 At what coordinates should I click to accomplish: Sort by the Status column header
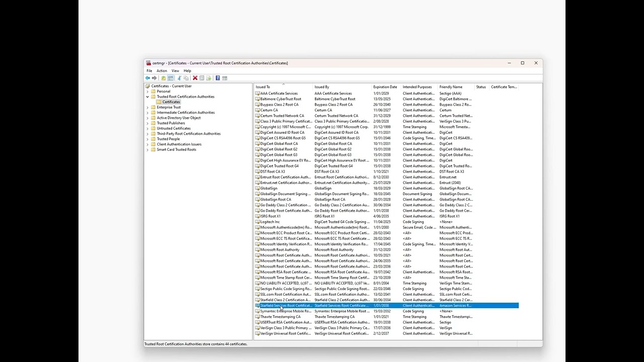tap(482, 87)
